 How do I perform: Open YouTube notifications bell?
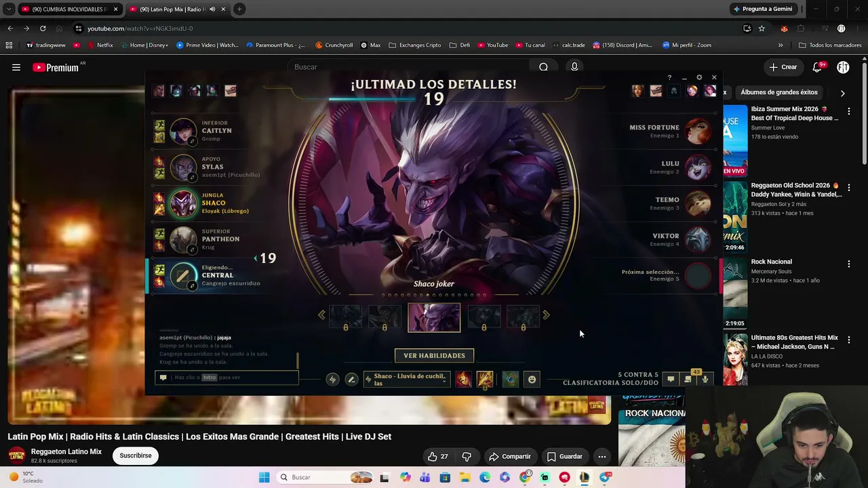tap(817, 67)
